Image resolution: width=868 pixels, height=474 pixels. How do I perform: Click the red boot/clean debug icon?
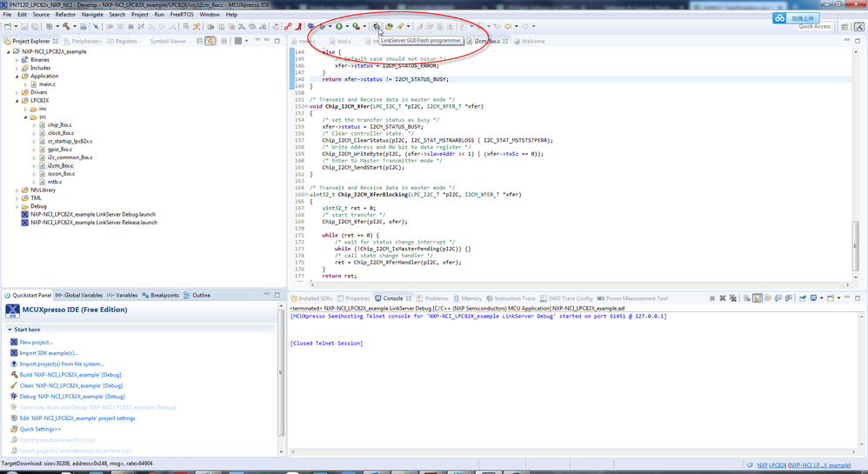click(x=298, y=26)
